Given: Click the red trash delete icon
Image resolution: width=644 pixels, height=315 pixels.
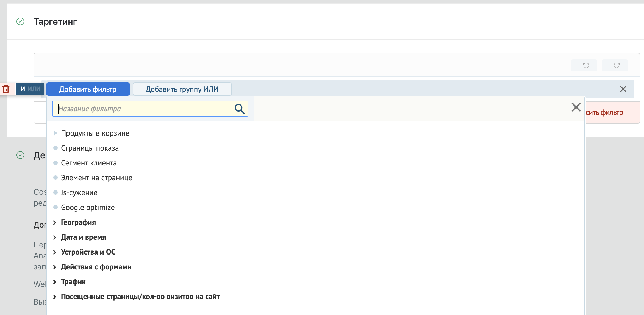Looking at the screenshot, I should (6, 89).
